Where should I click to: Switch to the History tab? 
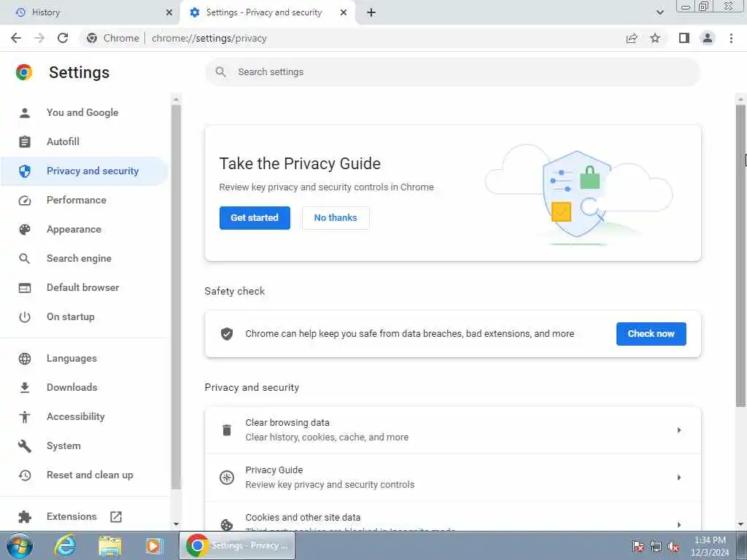coord(90,12)
